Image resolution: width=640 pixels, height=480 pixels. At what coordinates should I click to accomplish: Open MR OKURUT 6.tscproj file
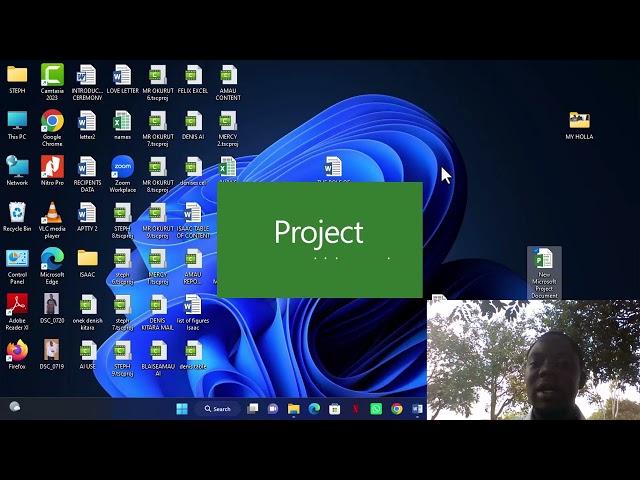(x=158, y=82)
